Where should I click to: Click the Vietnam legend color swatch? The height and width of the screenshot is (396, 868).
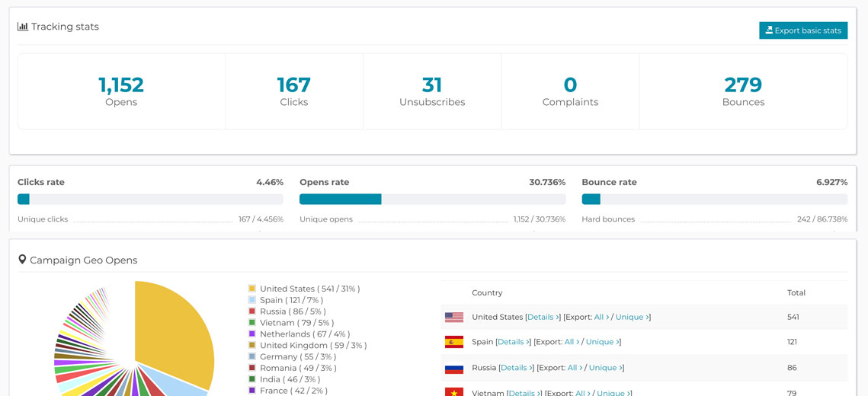[x=252, y=322]
